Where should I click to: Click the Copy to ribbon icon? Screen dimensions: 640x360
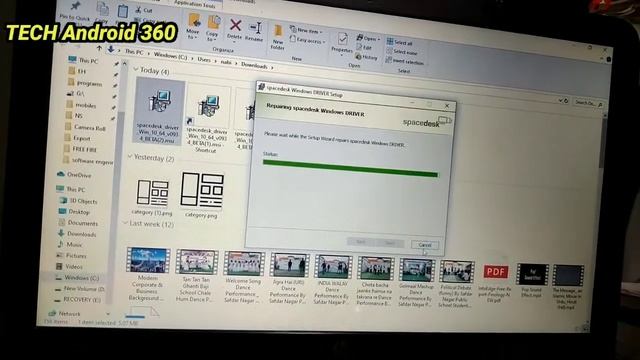click(213, 28)
